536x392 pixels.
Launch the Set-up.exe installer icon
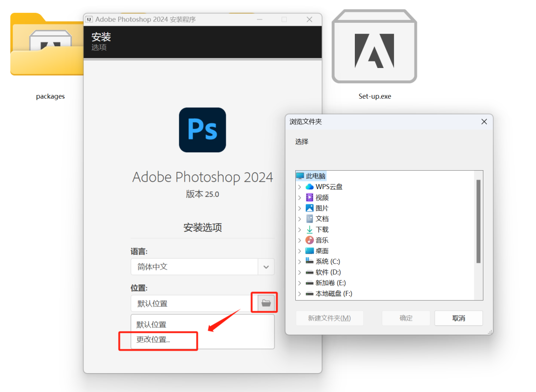pyautogui.click(x=374, y=46)
